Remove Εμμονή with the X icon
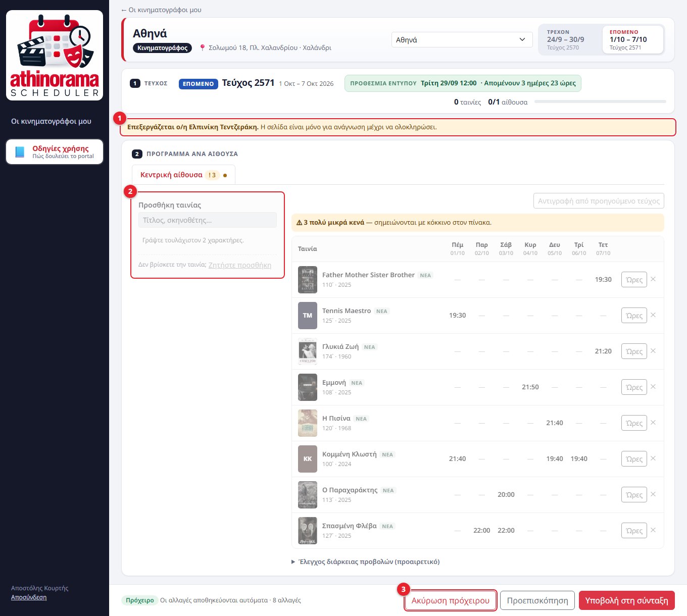Screen dimensions: 687x616 653,387
